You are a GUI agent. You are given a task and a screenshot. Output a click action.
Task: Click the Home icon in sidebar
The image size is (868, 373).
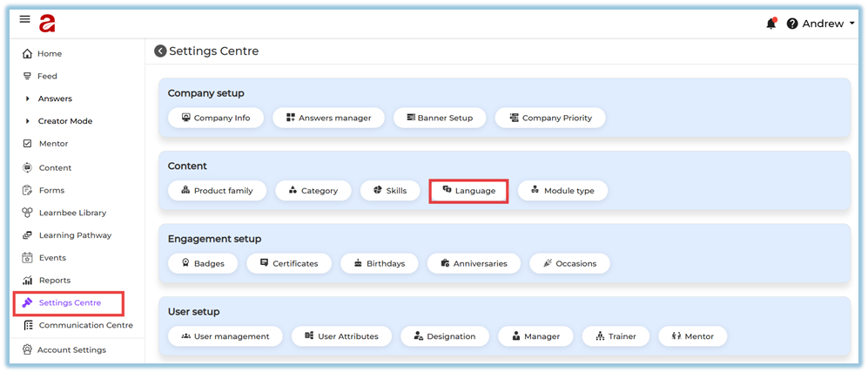point(27,54)
